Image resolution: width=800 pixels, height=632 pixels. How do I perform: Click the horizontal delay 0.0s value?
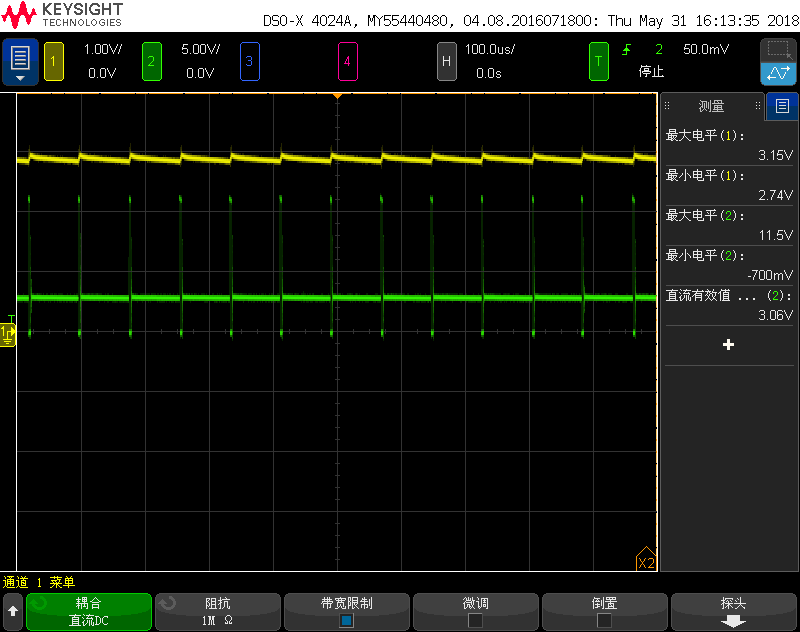(489, 73)
